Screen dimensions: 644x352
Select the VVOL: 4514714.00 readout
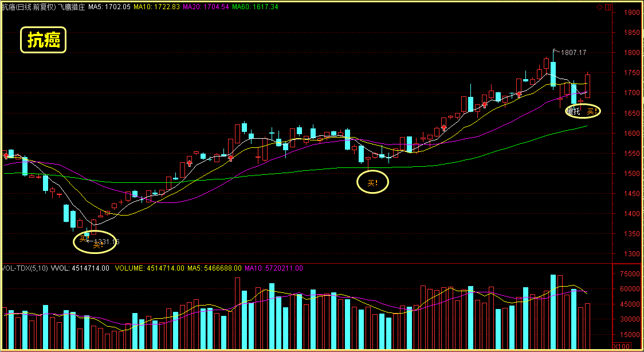(x=80, y=268)
